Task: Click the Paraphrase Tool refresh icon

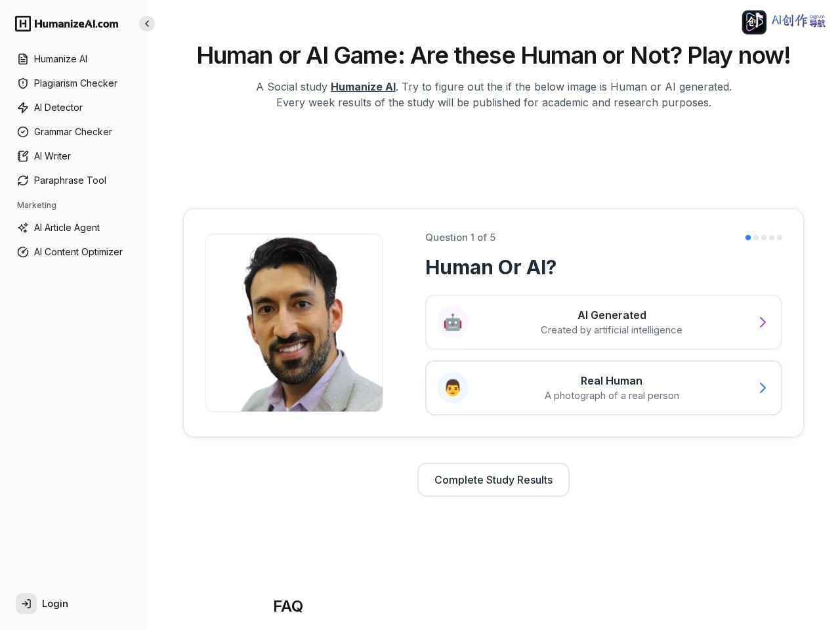Action: (23, 180)
